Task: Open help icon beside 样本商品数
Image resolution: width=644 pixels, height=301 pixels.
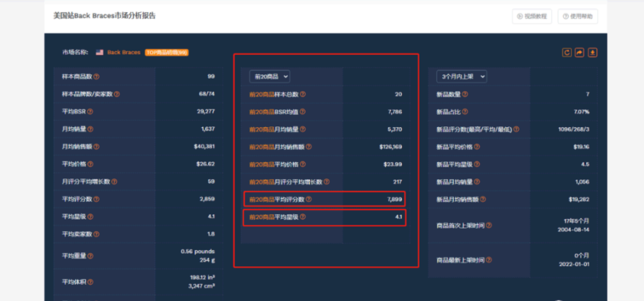Action: coord(96,76)
